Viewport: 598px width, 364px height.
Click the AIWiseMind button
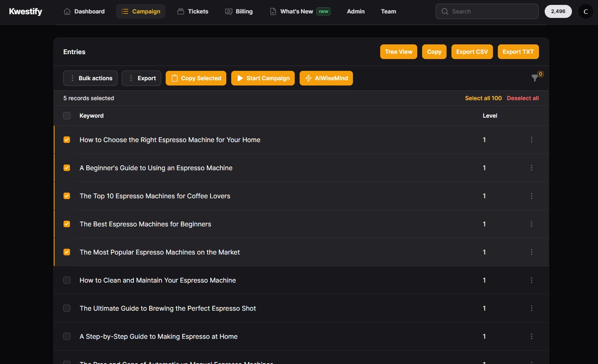(326, 78)
